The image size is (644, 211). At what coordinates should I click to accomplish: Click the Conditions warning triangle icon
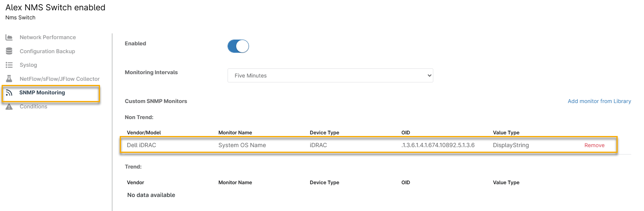tap(9, 107)
